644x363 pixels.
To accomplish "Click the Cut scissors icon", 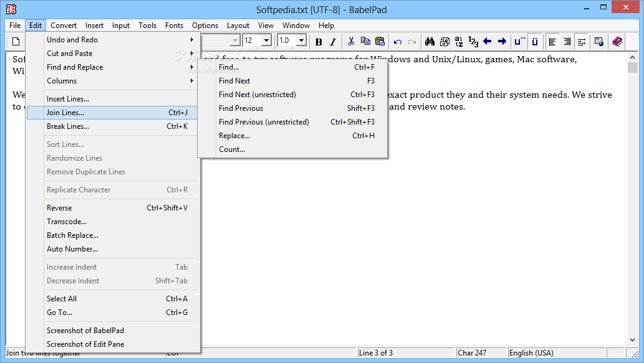I will (x=351, y=42).
